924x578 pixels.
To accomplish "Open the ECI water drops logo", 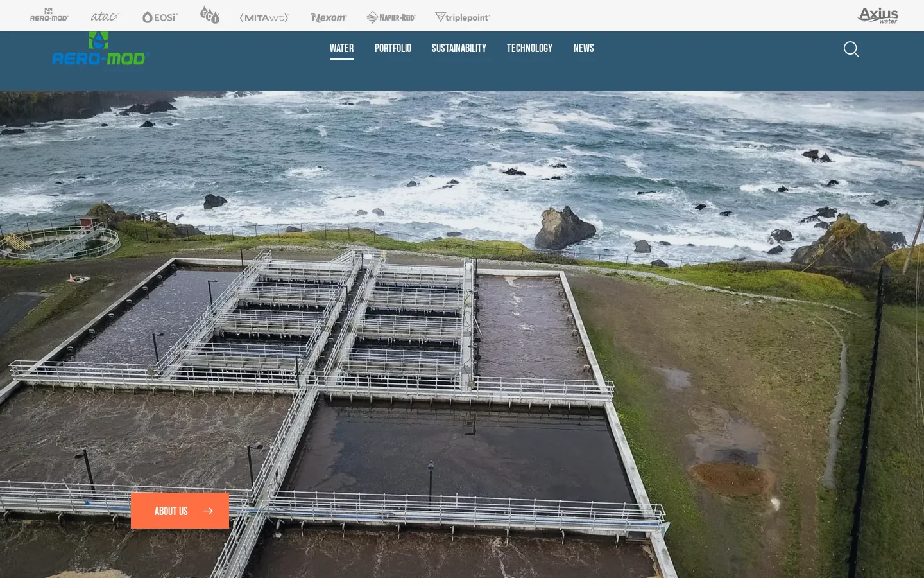I will 210,15.
